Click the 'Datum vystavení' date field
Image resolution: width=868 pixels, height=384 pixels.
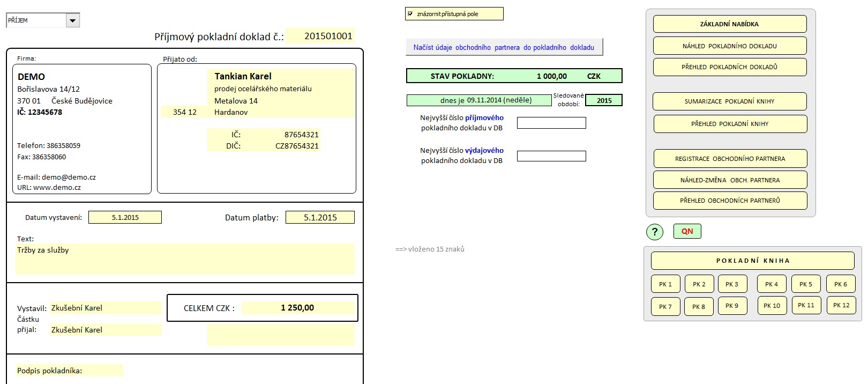125,217
